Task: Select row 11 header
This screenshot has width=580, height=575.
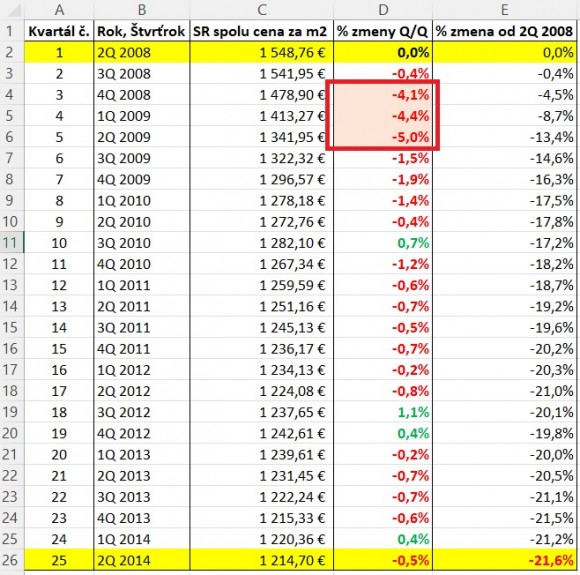Action: tap(12, 243)
